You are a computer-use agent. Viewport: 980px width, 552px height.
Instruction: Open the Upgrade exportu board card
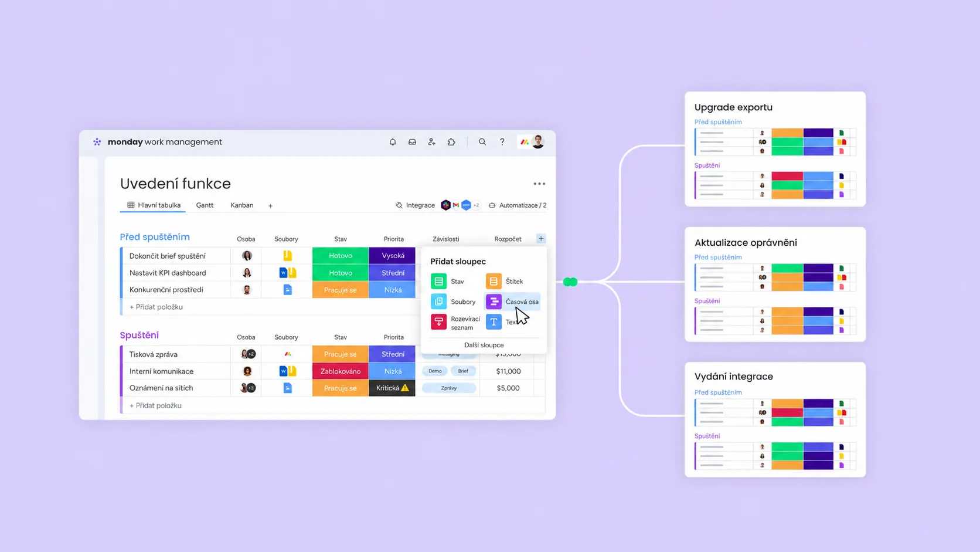pos(775,149)
